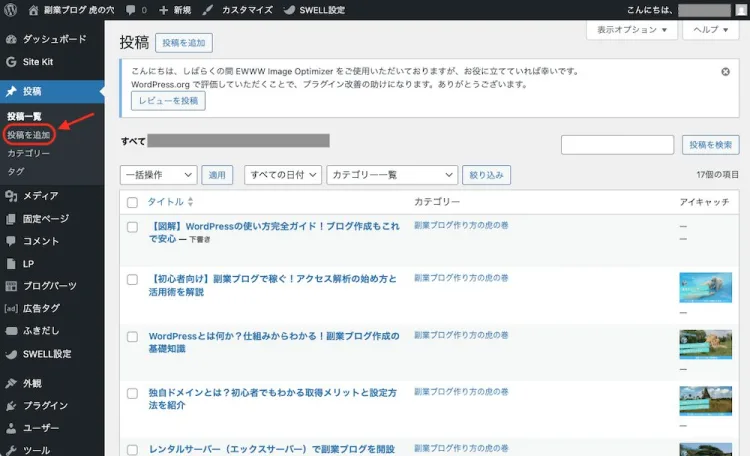This screenshot has height=456, width=750.
Task: Open カテゴリー submenu item
Action: [x=28, y=153]
